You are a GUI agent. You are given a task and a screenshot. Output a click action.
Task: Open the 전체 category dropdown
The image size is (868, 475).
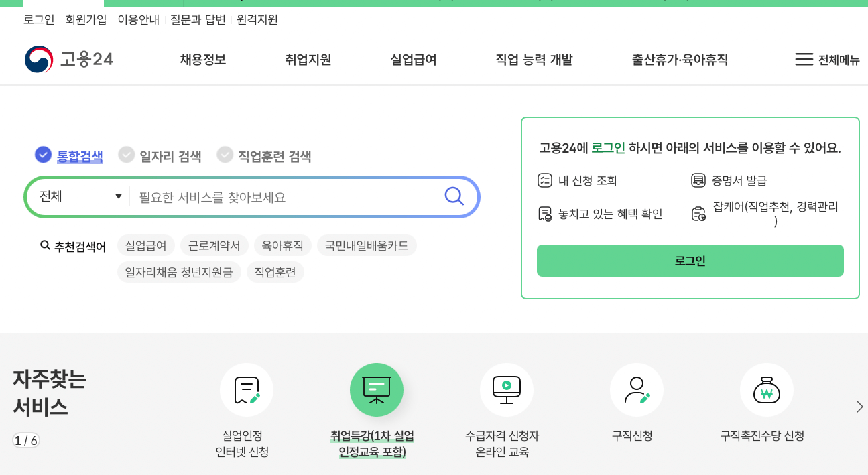pos(79,196)
